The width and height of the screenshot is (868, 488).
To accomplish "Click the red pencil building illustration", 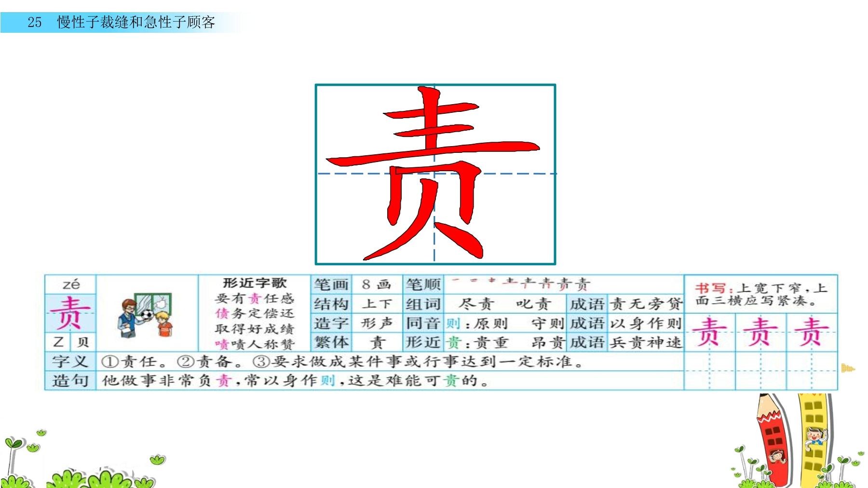I will (x=775, y=440).
